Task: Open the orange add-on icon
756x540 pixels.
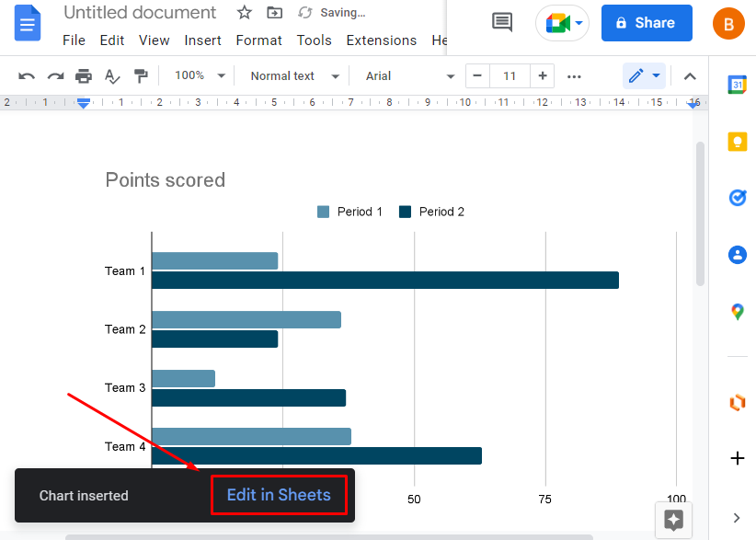Action: (x=738, y=402)
